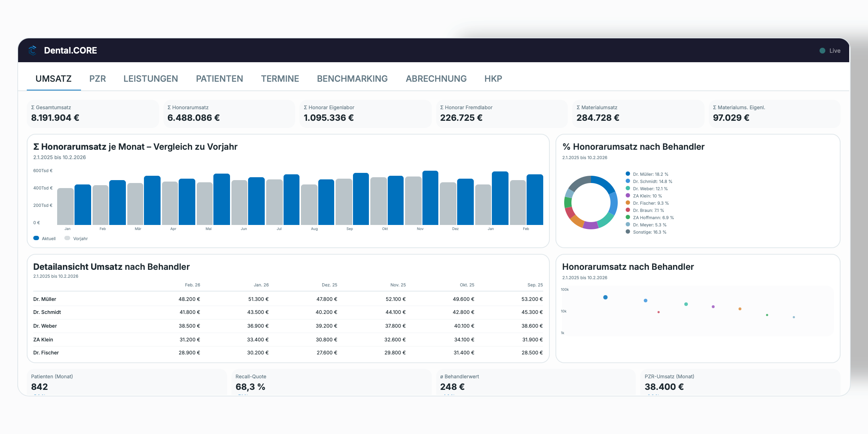Toggle the Vorjahr legend entry
The height and width of the screenshot is (434, 868).
pyautogui.click(x=76, y=238)
